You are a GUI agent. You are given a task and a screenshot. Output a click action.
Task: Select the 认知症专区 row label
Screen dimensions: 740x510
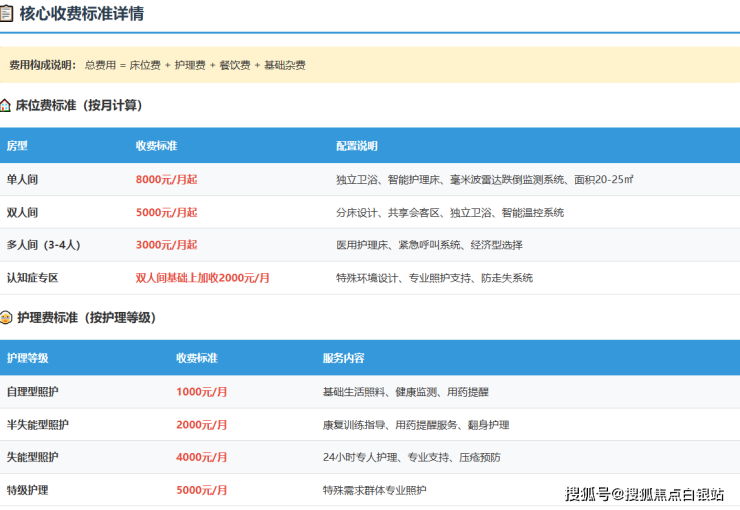pos(32,278)
